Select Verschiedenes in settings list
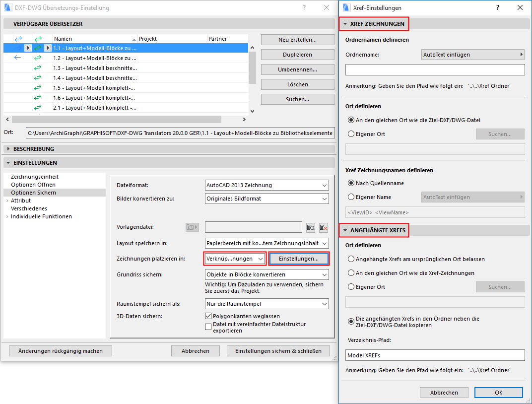The height and width of the screenshot is (404, 532). [29, 208]
